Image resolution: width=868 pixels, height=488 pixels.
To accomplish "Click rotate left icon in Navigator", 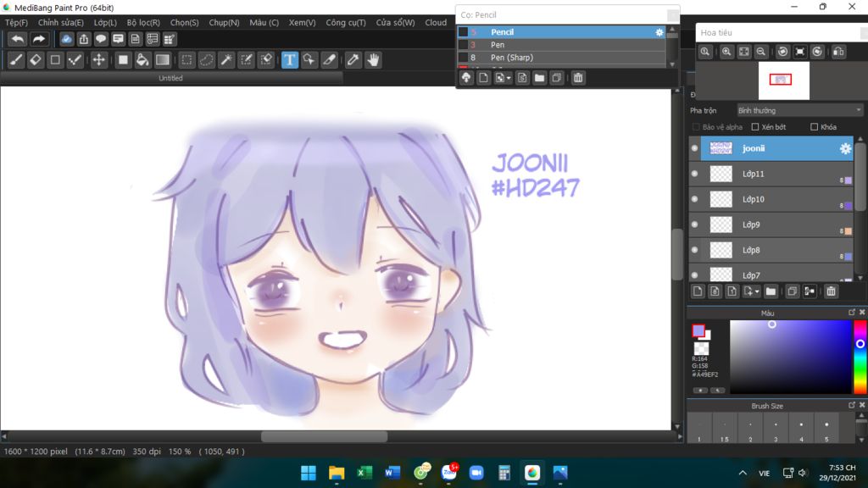I will click(782, 52).
